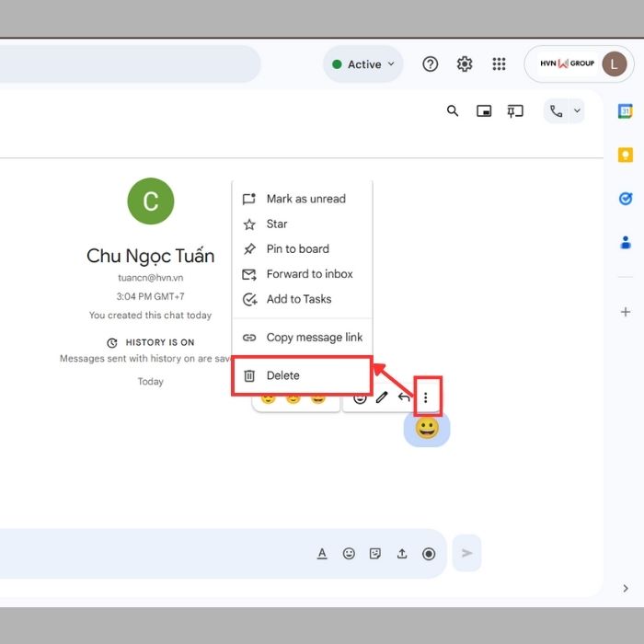Click the HISTORY IS ON label

(160, 342)
